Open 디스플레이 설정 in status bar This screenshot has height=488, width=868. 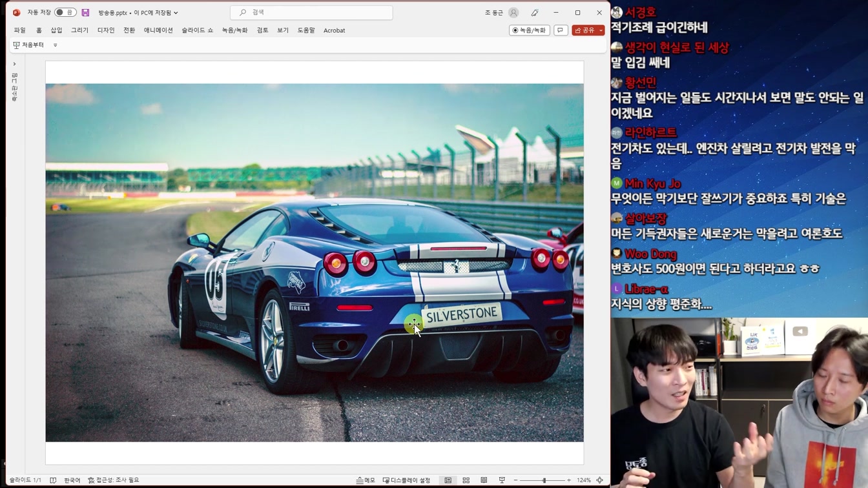[406, 480]
